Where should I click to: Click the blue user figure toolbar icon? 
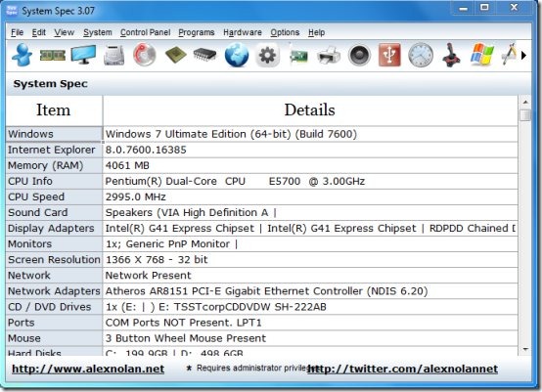point(23,55)
